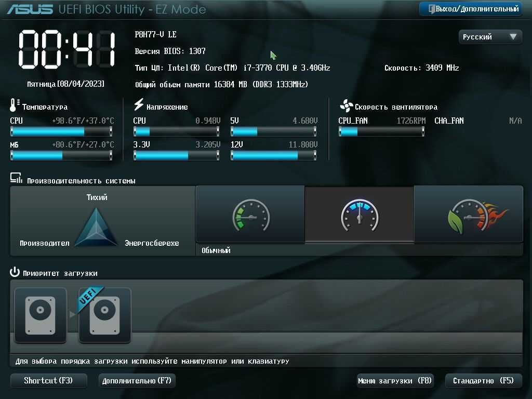Viewport: 532px width, 399px height.
Task: Click total memory 16384 MB text
Action: (x=221, y=85)
